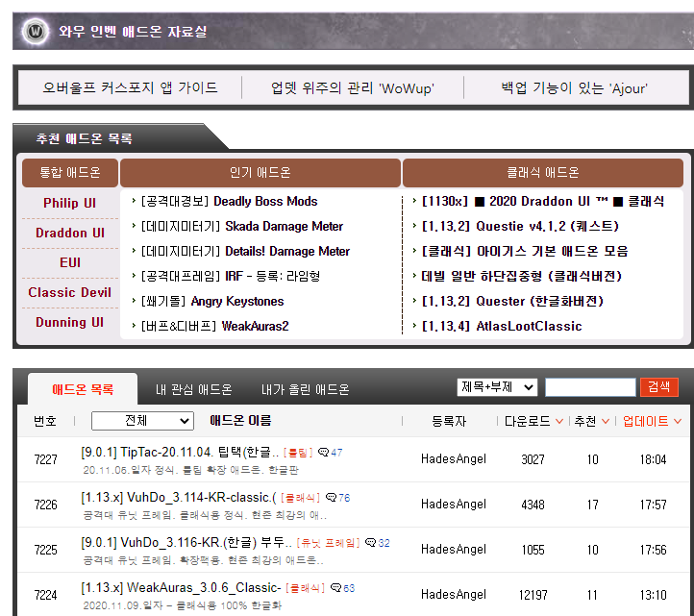
Task: Switch to 애드온 목록 tab
Action: (83, 389)
